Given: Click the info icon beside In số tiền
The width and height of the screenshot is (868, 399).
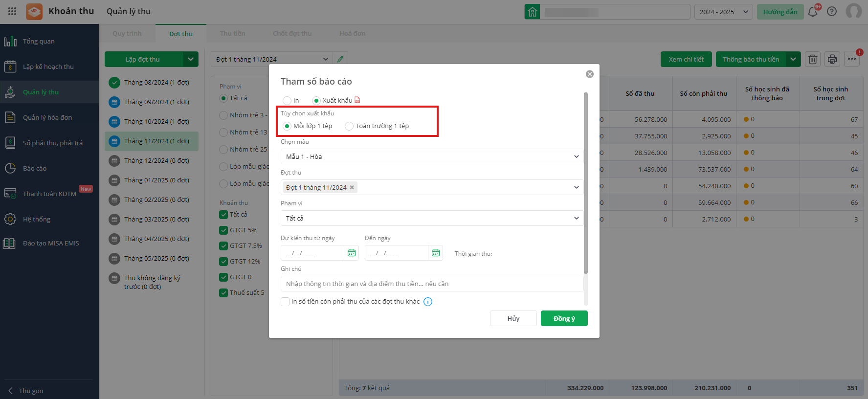Looking at the screenshot, I should click(x=428, y=302).
